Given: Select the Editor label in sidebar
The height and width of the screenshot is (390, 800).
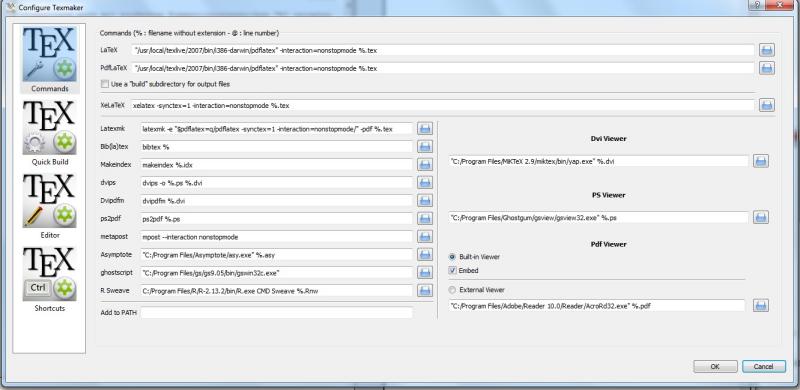Looking at the screenshot, I should 49,235.
